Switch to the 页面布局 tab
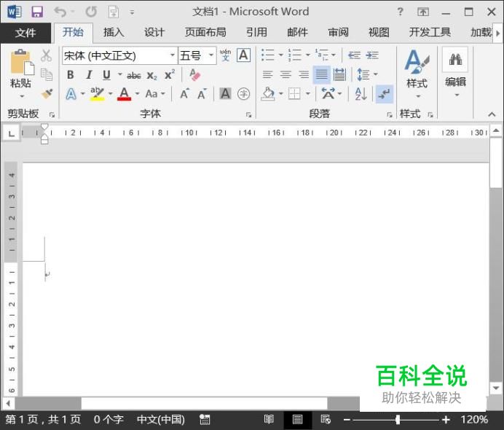Screen dimensions: 504x430 pyautogui.click(x=205, y=33)
